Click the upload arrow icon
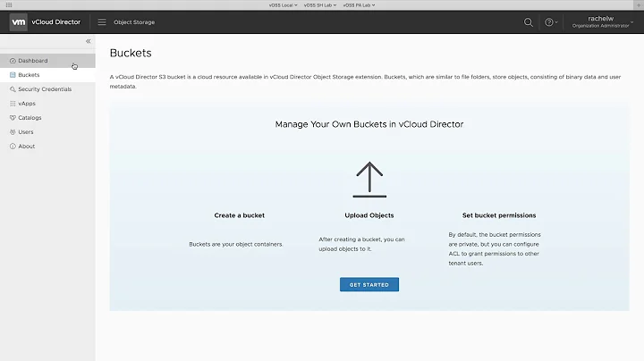 tap(369, 180)
